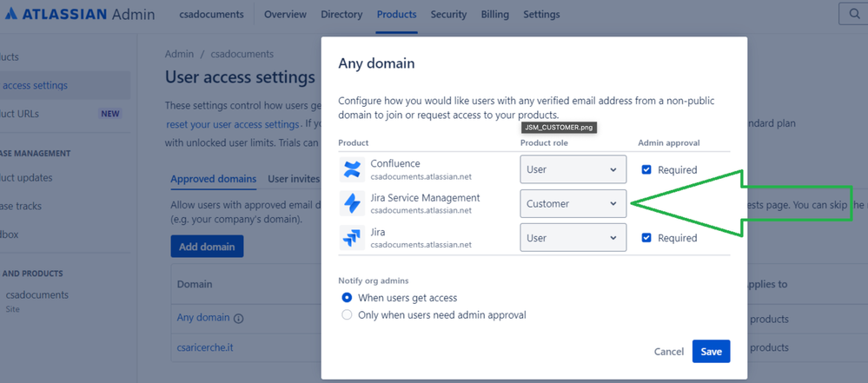Save the Any domain settings
The width and height of the screenshot is (868, 383).
pos(711,352)
